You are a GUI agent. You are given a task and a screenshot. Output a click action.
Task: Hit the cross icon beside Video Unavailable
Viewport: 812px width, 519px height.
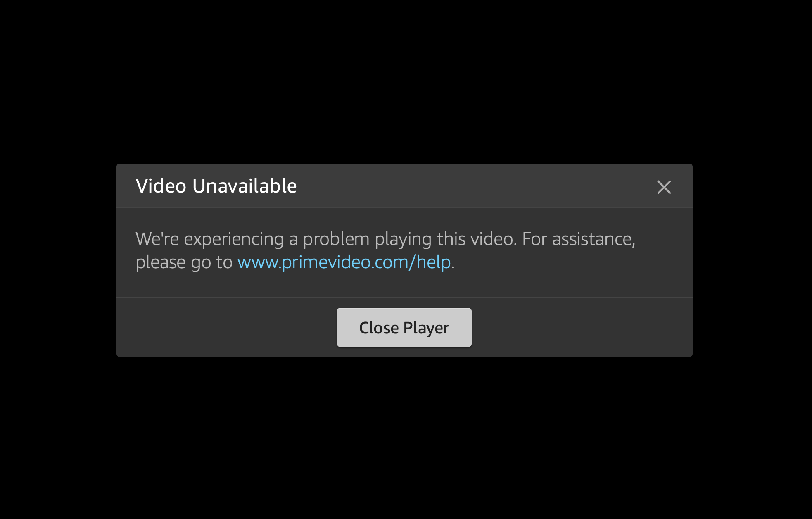pyautogui.click(x=664, y=187)
